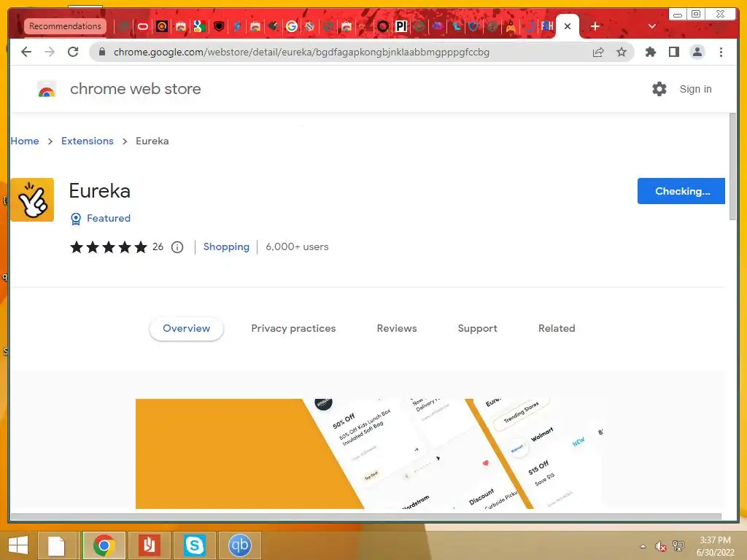Screen dimensions: 747x560
Task: Switch to the Google G tab
Action: tap(292, 26)
